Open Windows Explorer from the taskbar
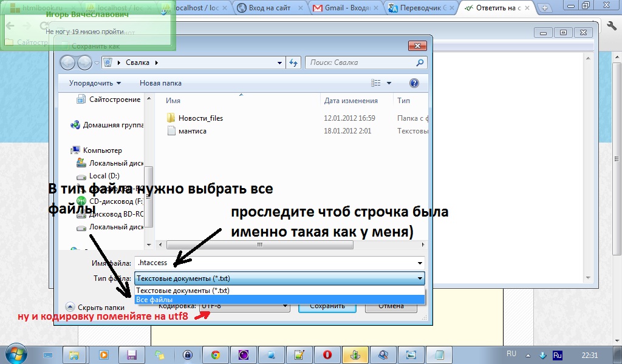622x364 pixels. [73, 355]
